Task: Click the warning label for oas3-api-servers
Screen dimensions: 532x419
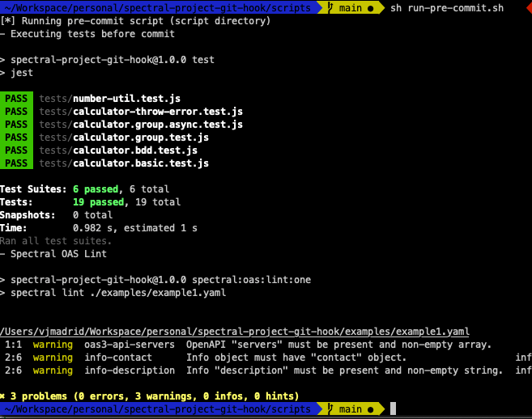Action: coord(53,345)
